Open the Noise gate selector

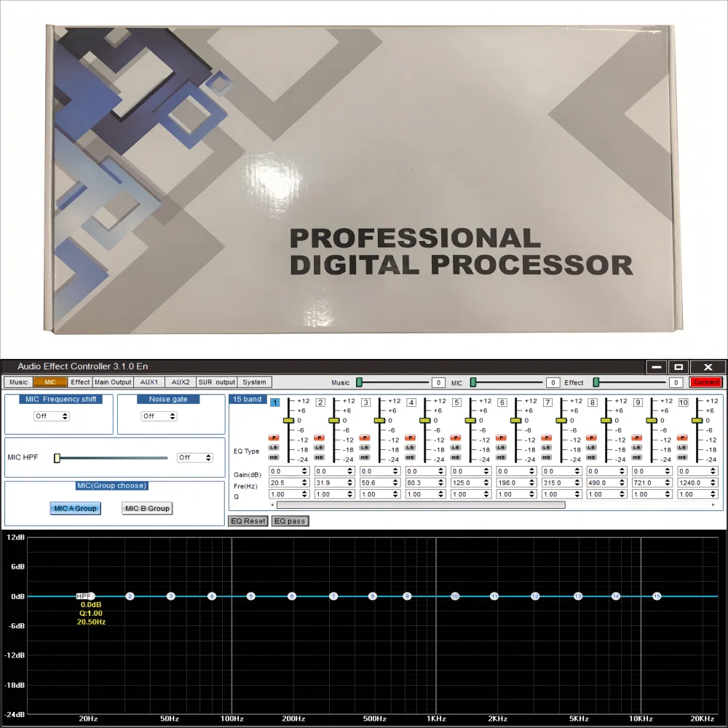[159, 416]
